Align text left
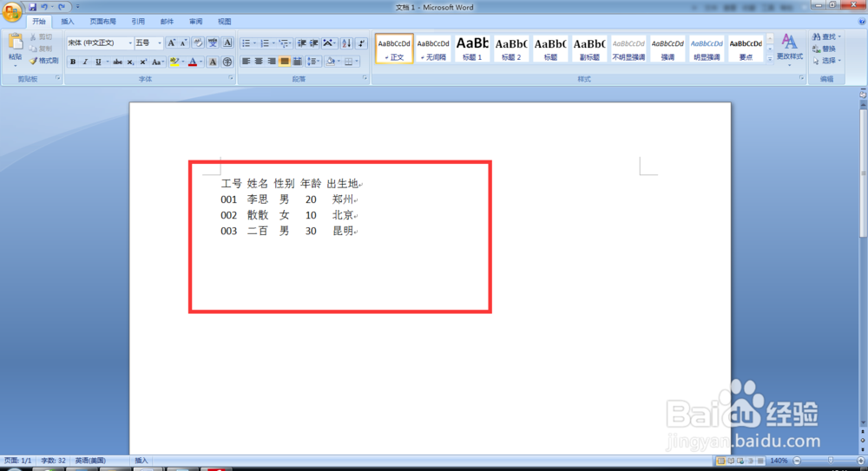This screenshot has width=868, height=471. point(247,62)
